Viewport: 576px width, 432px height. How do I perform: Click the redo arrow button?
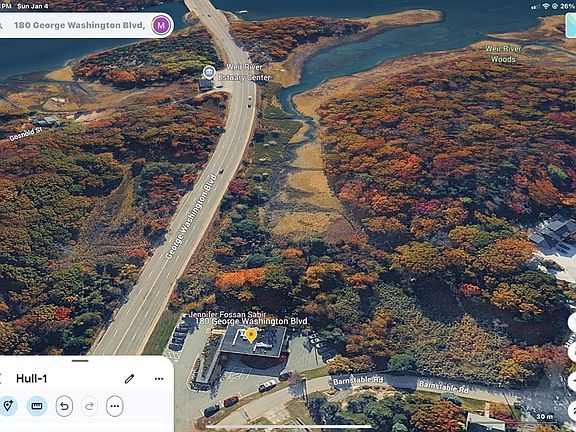click(x=90, y=406)
